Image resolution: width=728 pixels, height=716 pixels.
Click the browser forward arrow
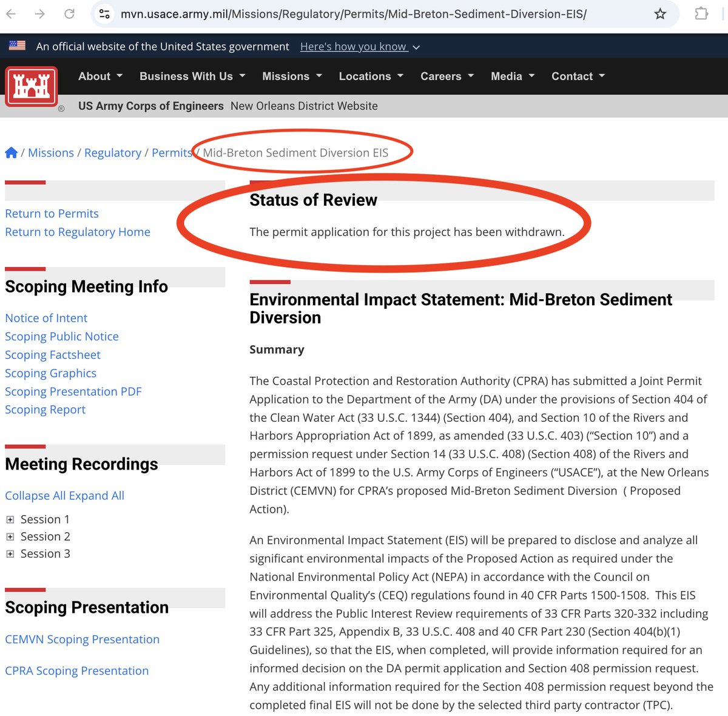point(40,13)
